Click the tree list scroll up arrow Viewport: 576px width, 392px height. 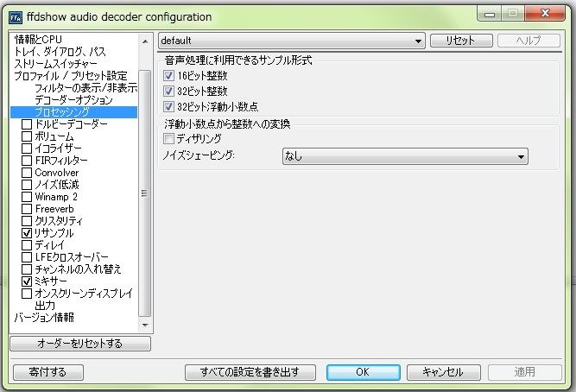click(x=145, y=41)
